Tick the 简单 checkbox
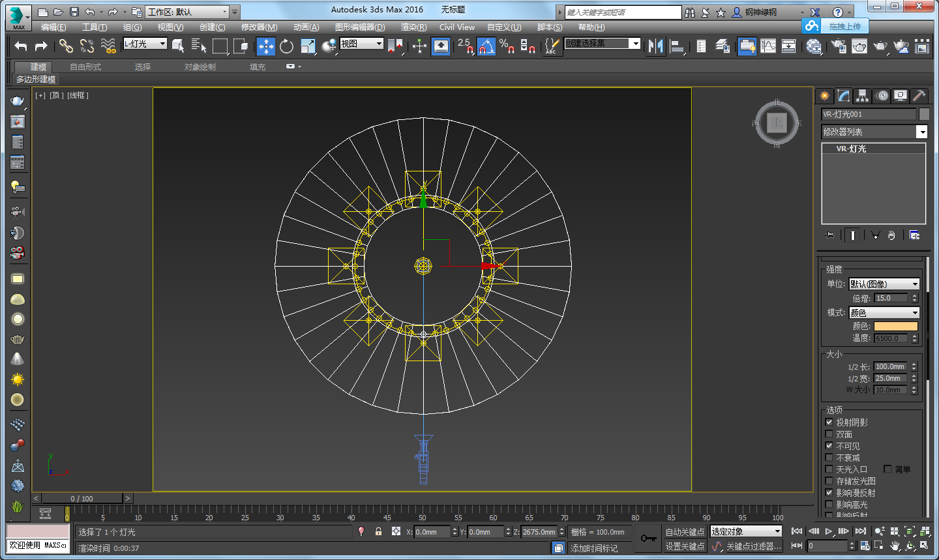 887,469
